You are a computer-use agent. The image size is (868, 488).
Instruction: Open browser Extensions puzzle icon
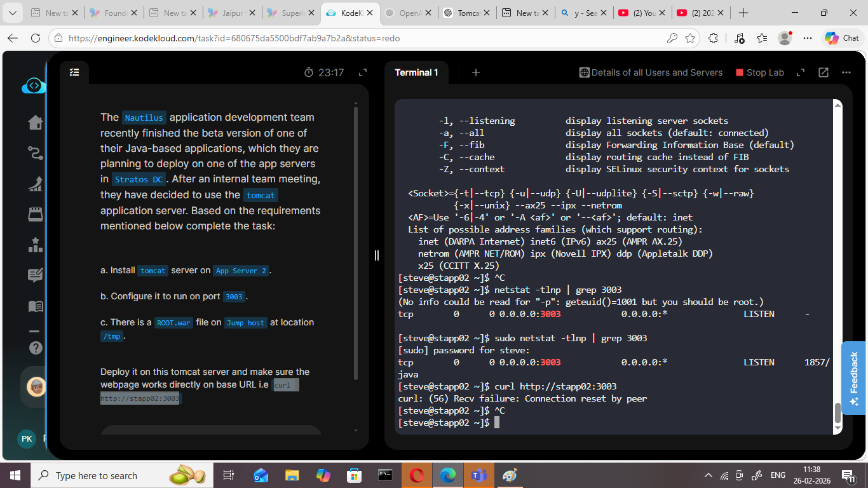tap(714, 38)
